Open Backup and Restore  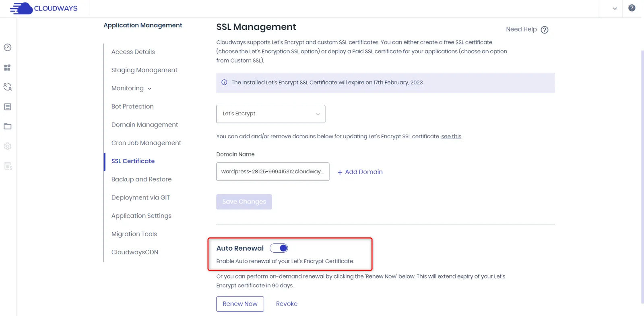click(x=141, y=179)
